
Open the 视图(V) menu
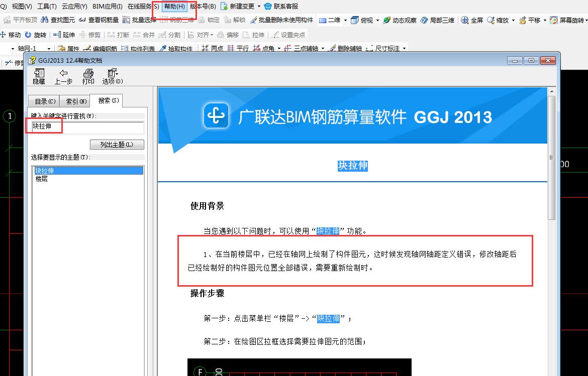22,7
